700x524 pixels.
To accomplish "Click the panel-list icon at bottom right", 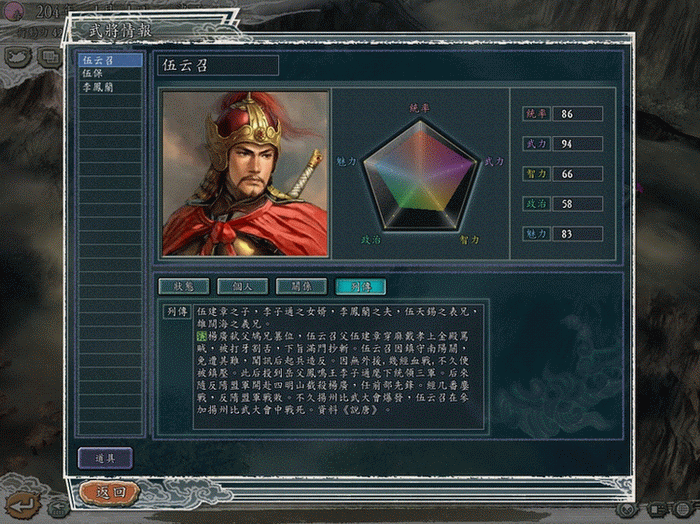I will click(656, 509).
